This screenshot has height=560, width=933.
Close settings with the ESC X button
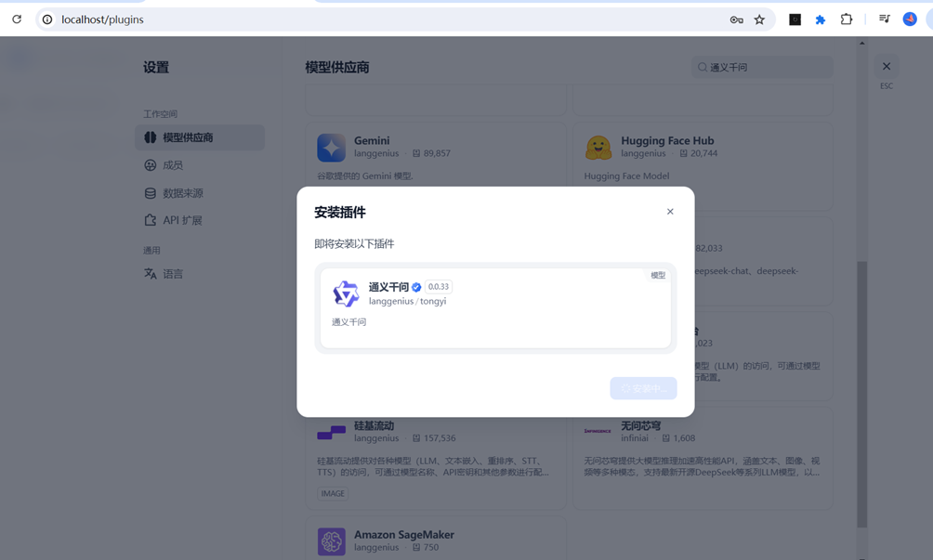[887, 67]
